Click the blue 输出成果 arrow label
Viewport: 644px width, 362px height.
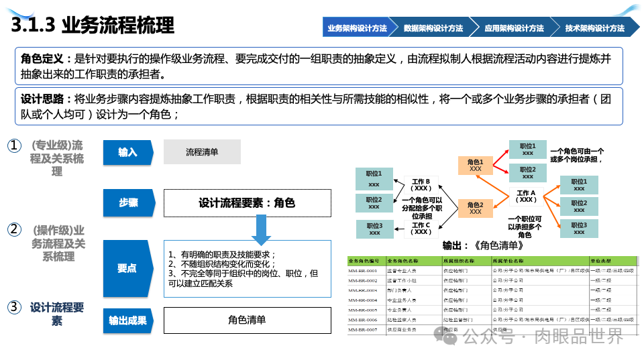coord(127,320)
